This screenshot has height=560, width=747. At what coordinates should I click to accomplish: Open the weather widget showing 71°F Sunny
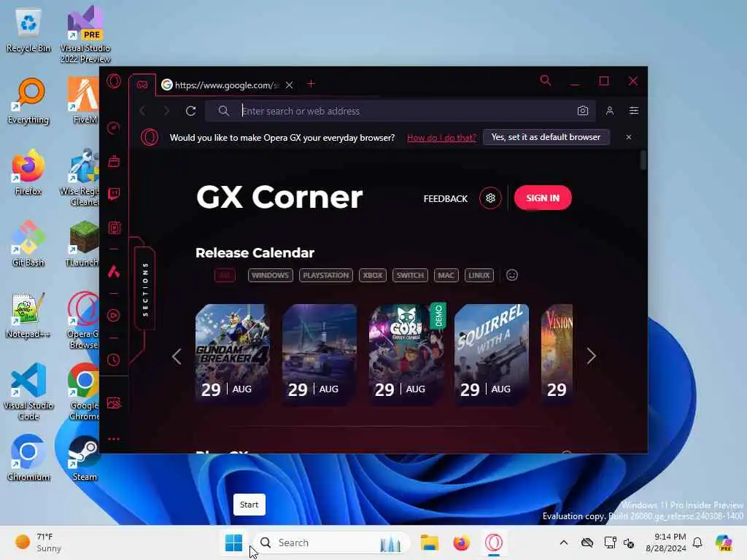click(x=39, y=542)
